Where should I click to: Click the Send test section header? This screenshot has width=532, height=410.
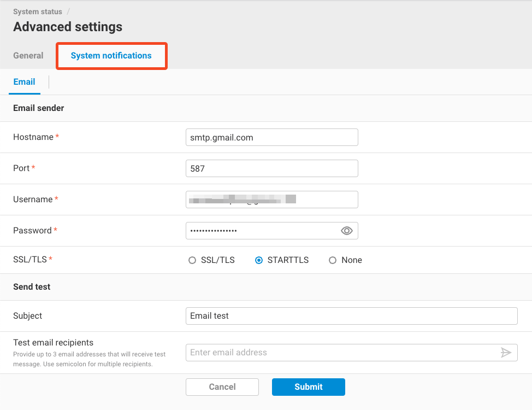coord(32,286)
